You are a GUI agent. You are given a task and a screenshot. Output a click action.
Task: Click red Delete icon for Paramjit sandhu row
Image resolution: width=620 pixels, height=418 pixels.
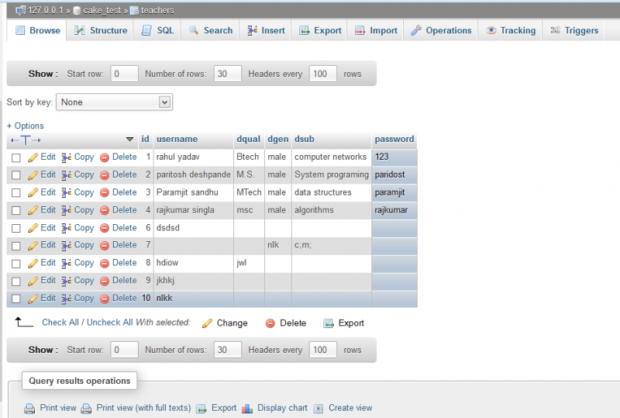click(x=104, y=192)
